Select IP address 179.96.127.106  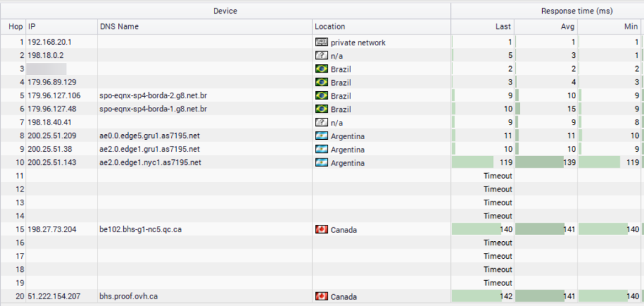54,96
